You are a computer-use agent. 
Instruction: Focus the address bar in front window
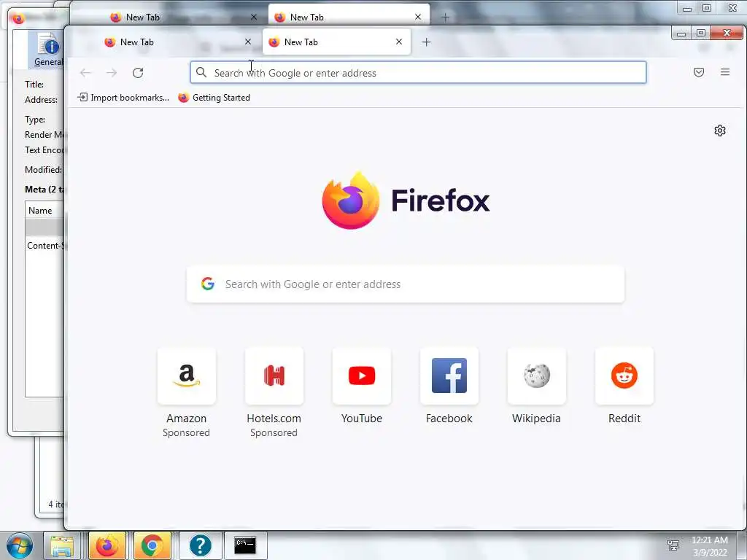418,72
